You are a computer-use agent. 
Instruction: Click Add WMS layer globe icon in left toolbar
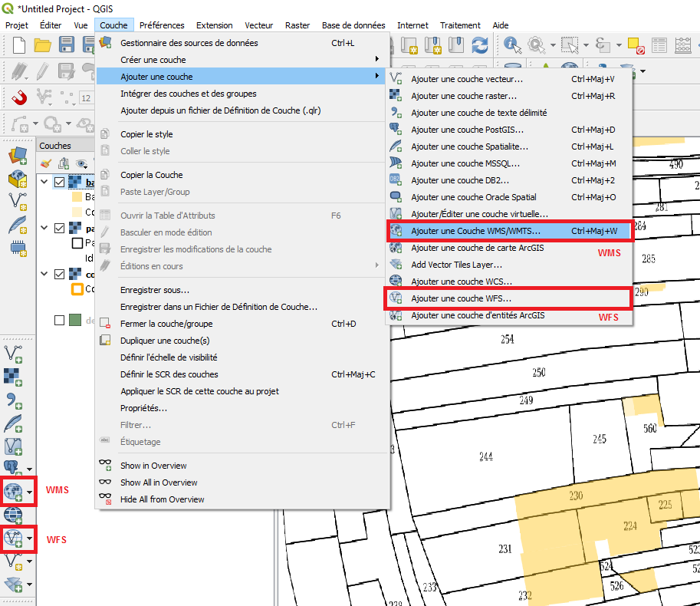tap(13, 492)
